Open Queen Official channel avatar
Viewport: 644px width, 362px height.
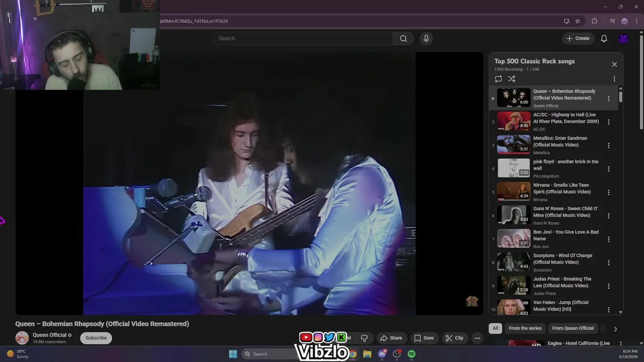pos(22,338)
